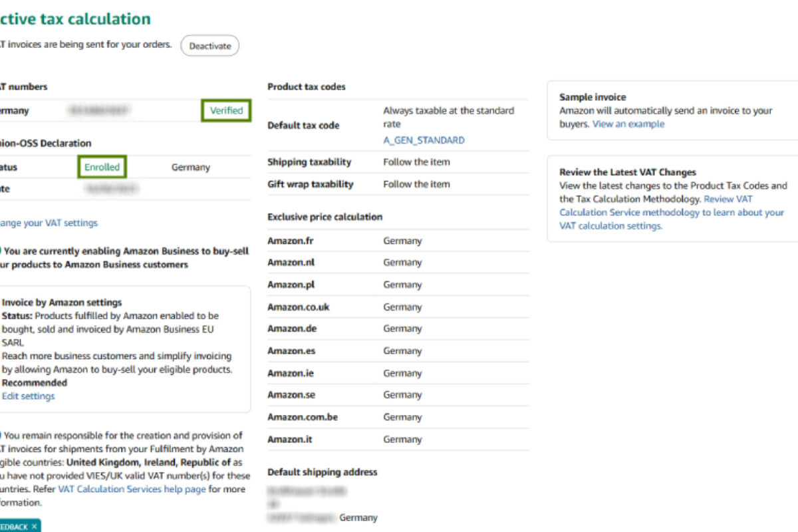Click the green Verified badge for Germany

pyautogui.click(x=226, y=110)
